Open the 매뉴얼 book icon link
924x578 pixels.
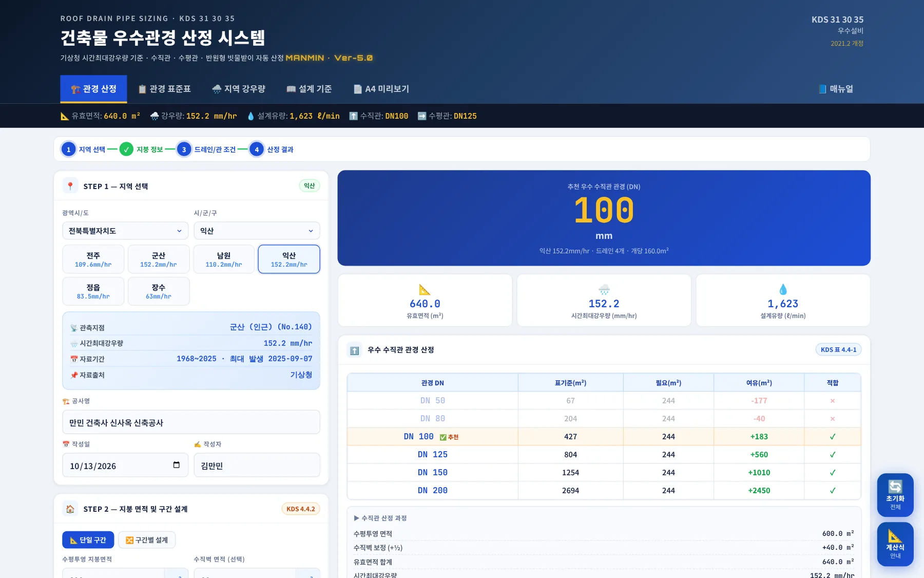click(836, 89)
